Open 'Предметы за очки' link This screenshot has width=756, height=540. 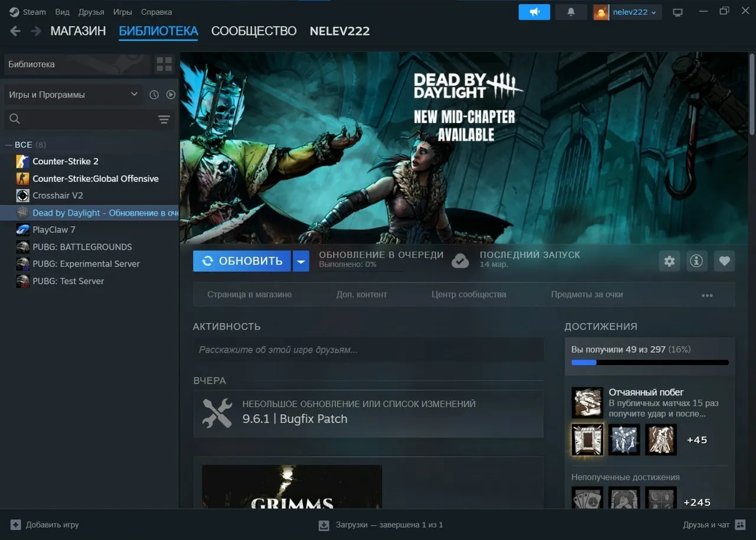click(587, 294)
